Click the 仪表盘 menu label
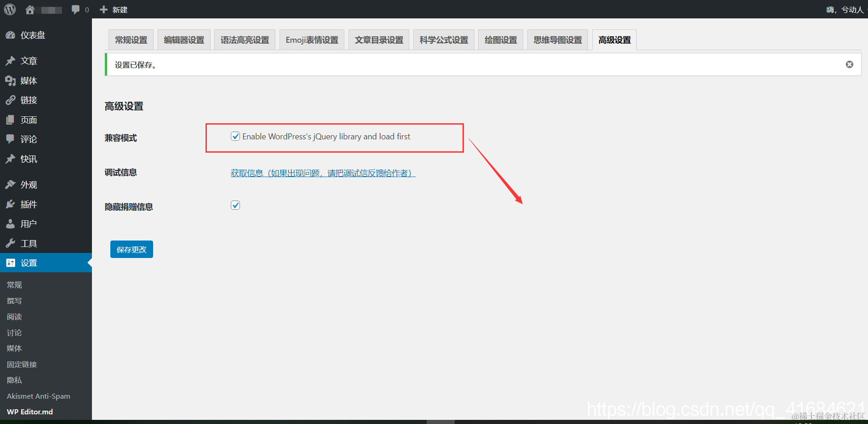This screenshot has height=424, width=868. coord(33,35)
